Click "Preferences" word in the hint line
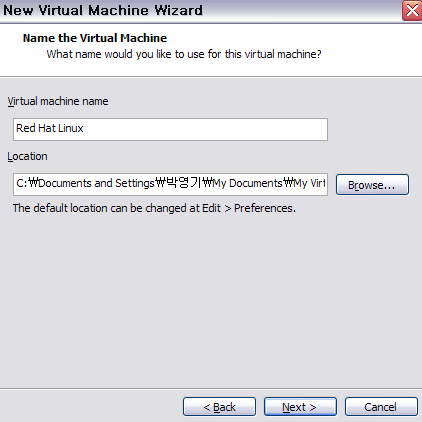Image resolution: width=422 pixels, height=422 pixels. [265, 208]
